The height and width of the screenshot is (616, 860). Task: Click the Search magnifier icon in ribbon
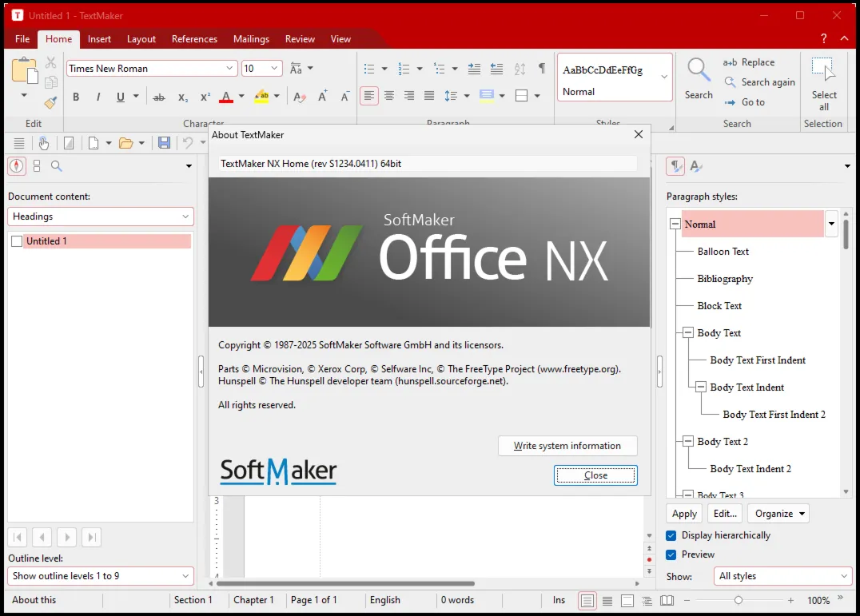pos(699,70)
